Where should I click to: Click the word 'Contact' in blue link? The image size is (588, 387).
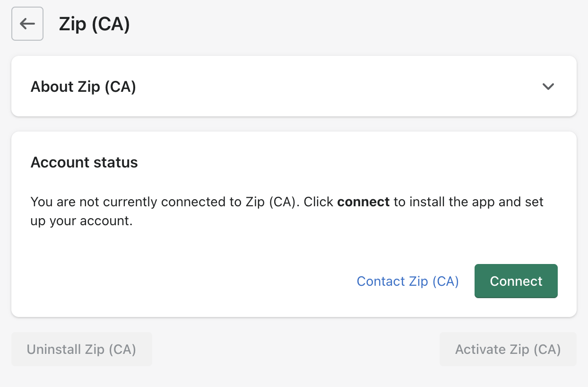(x=380, y=281)
